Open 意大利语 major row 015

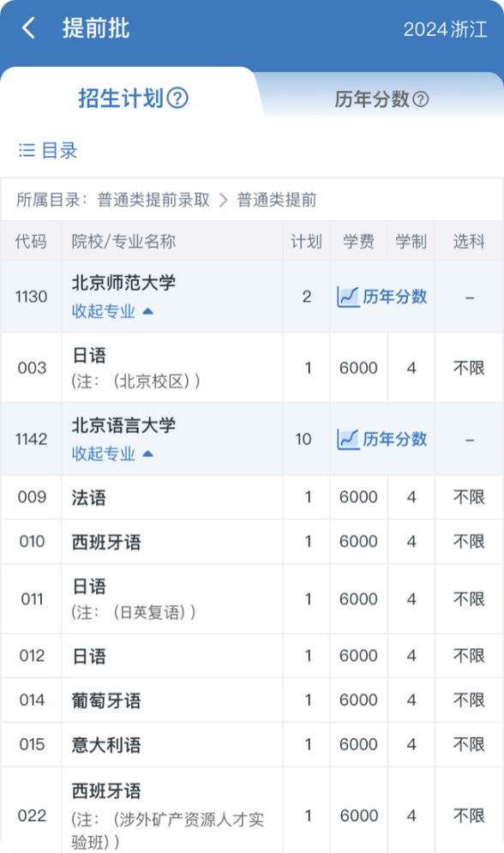(x=252, y=745)
